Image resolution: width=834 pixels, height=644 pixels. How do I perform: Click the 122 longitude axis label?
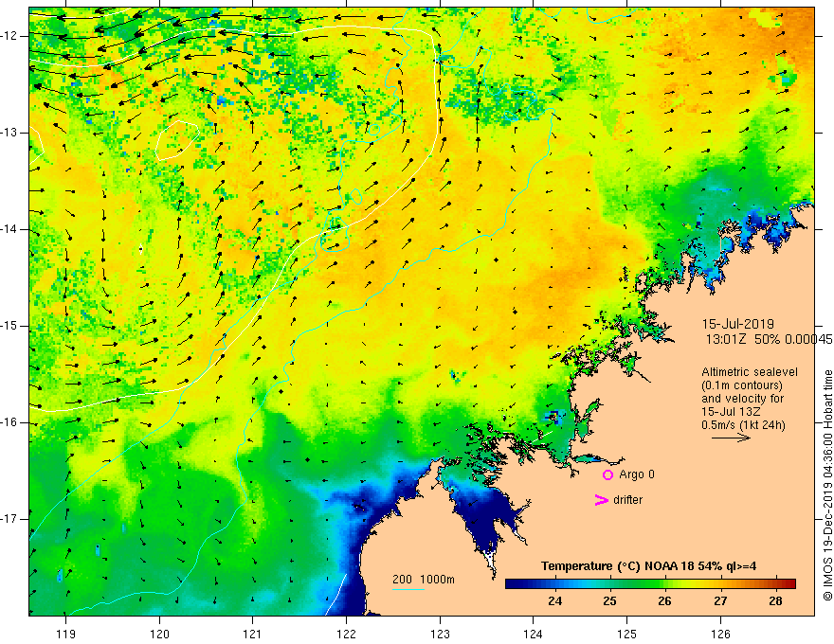click(346, 634)
